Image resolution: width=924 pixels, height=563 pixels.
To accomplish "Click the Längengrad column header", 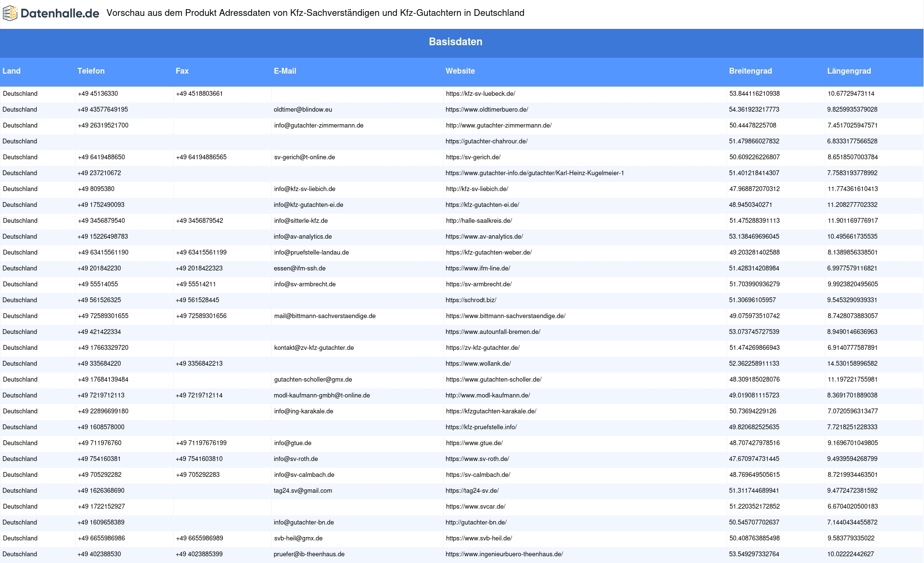I will pyautogui.click(x=849, y=71).
